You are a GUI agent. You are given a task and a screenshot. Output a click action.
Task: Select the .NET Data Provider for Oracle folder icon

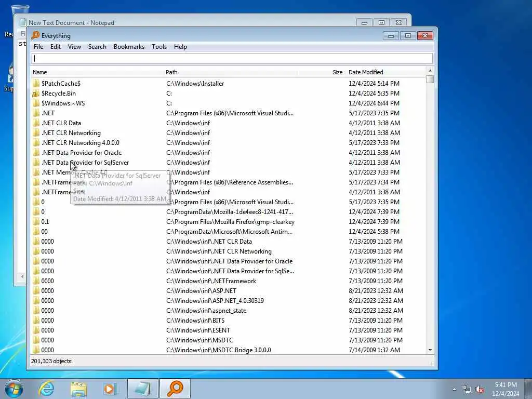[x=36, y=152]
